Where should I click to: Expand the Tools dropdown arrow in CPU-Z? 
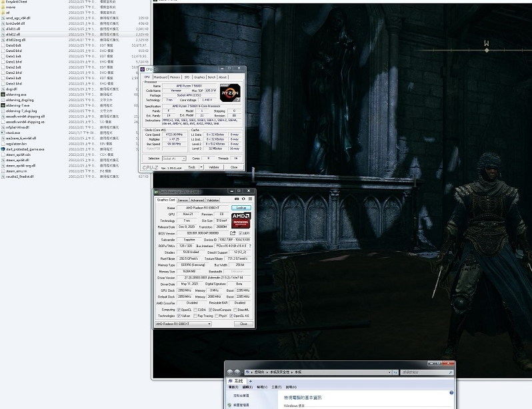point(201,167)
